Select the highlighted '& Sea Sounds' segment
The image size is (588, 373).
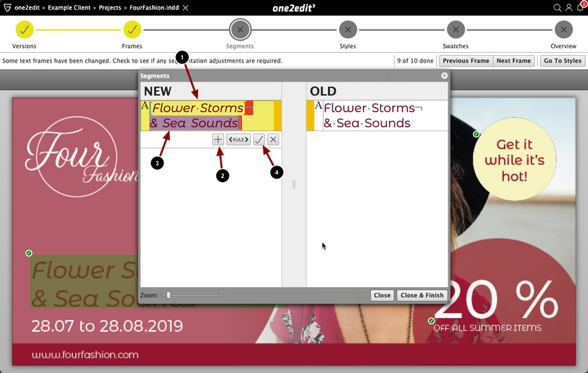194,123
